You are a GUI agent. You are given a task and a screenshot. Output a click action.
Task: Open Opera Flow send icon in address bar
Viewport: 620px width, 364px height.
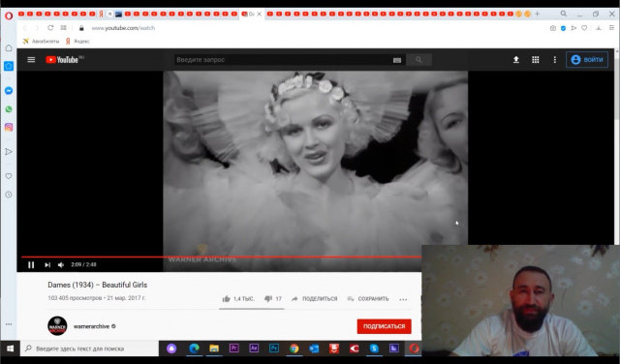point(573,28)
